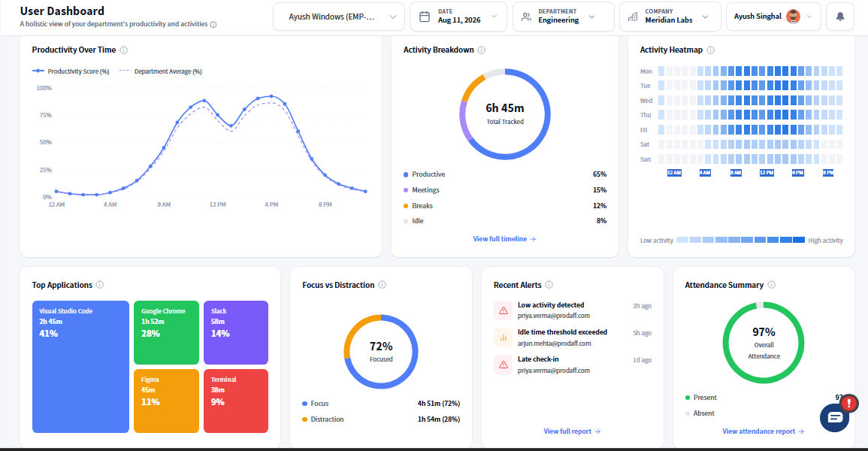Image resolution: width=868 pixels, height=451 pixels.
Task: Toggle the Meetings legend entry
Action: [422, 190]
